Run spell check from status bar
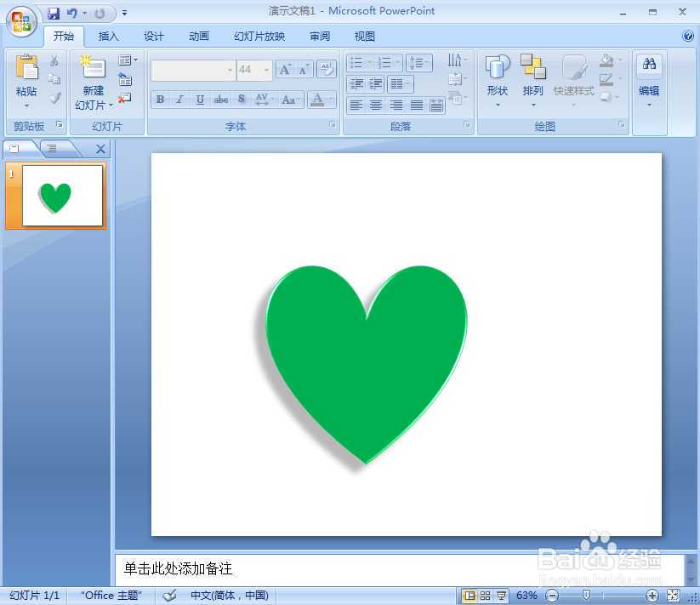Viewport: 700px width, 605px height. coord(169,595)
